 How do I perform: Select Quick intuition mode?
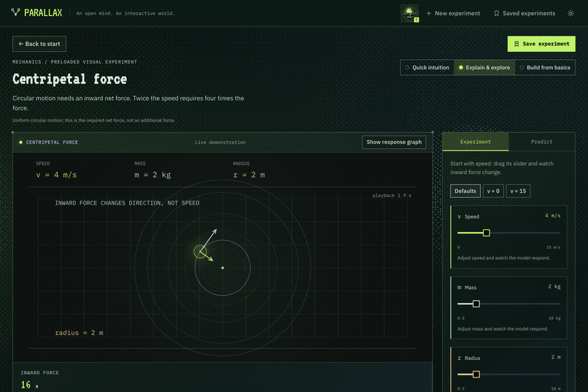[427, 67]
